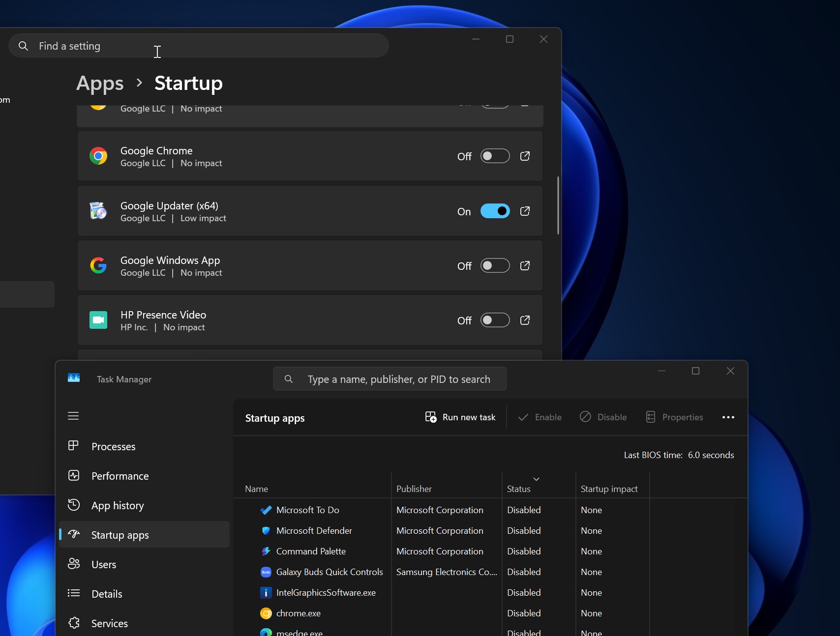Click the Enable button in toolbar
840x636 pixels.
coord(540,417)
